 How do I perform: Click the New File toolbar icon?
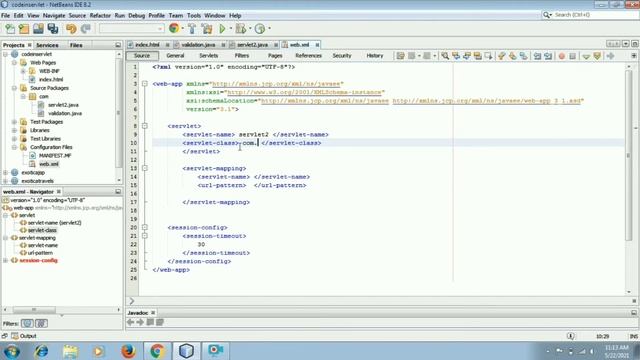[x=10, y=29]
